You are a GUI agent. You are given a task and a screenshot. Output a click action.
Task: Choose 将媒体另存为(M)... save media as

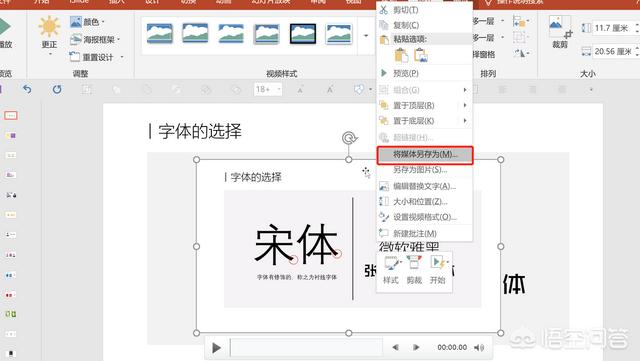425,155
